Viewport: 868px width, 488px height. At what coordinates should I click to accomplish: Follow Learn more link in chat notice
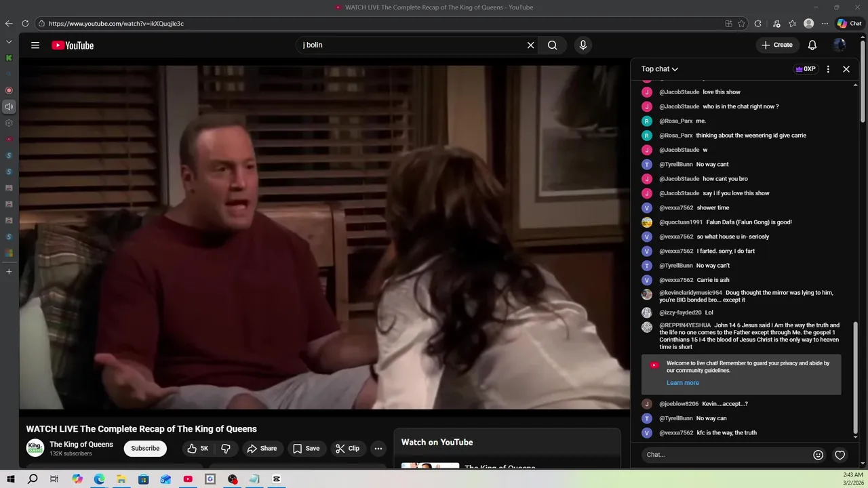point(682,383)
